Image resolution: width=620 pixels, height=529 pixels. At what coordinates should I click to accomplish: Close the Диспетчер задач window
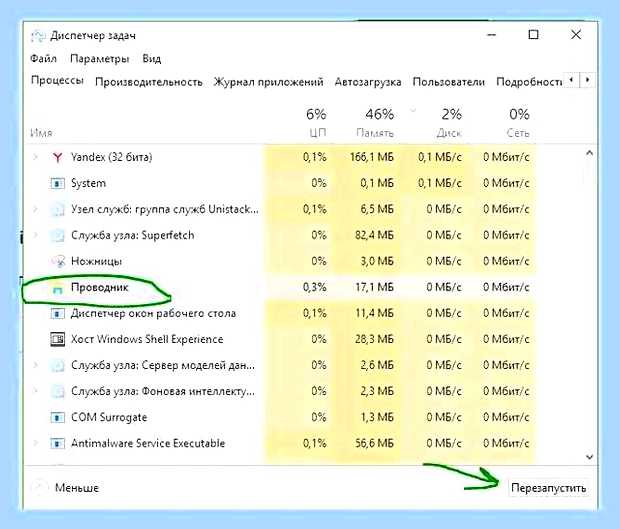point(576,35)
